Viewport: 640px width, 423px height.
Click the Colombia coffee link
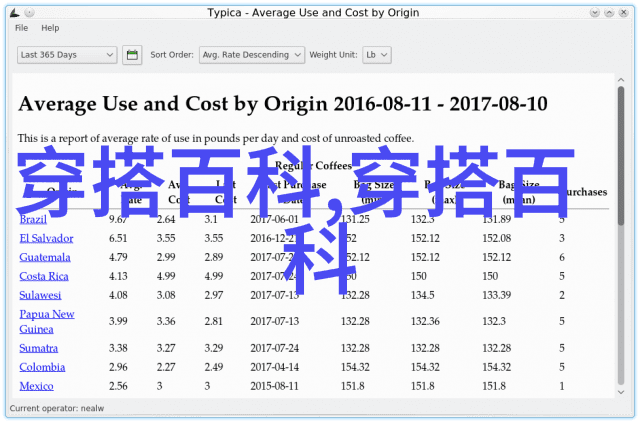pos(41,366)
